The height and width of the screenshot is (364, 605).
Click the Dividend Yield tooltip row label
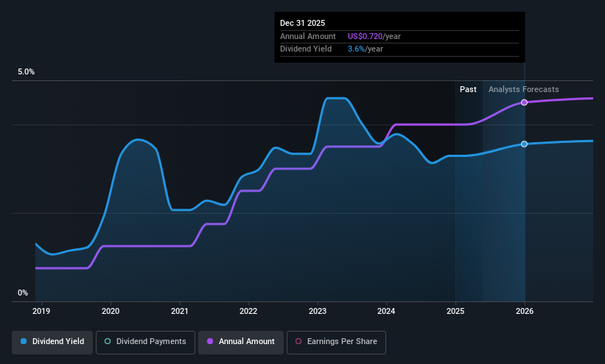(306, 49)
